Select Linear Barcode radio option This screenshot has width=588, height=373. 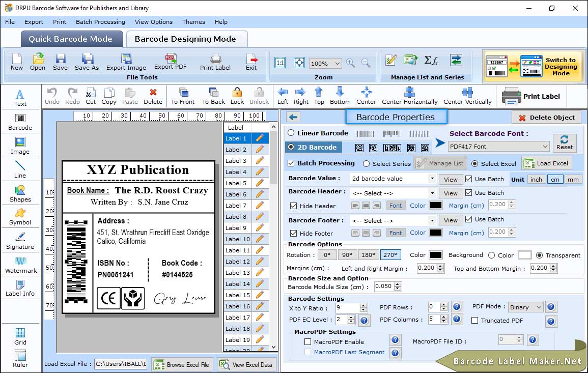click(x=291, y=133)
